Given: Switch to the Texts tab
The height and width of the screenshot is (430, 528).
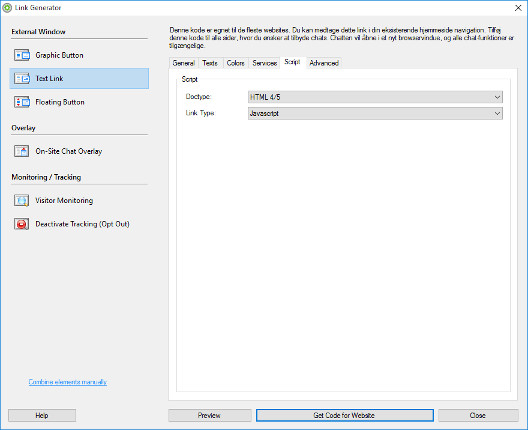Looking at the screenshot, I should click(210, 63).
